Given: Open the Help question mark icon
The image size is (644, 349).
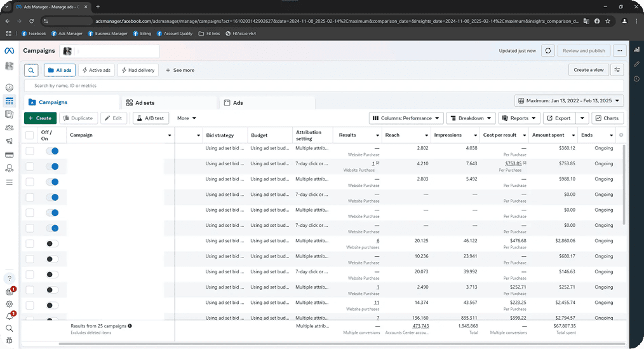Looking at the screenshot, I should (9, 278).
